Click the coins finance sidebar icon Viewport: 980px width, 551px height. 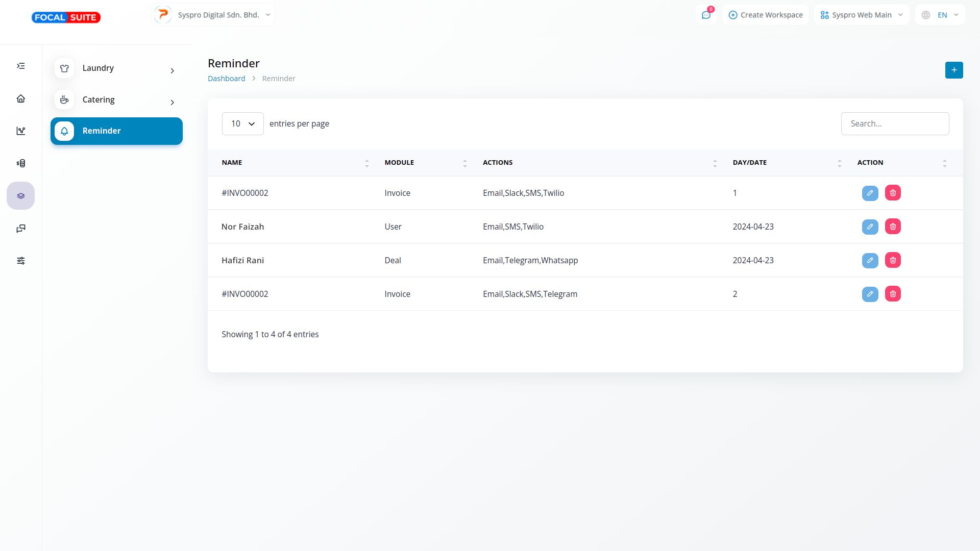coord(21,163)
